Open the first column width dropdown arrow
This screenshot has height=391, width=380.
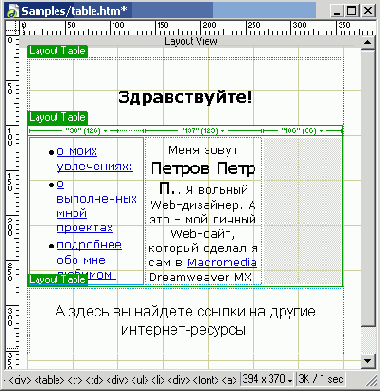(x=105, y=131)
